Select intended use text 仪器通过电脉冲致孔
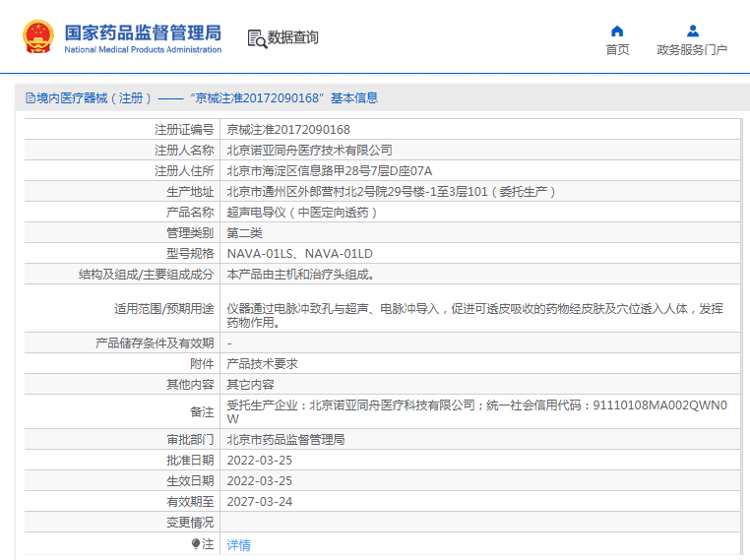Screen dimensions: 750x560 (x=475, y=316)
